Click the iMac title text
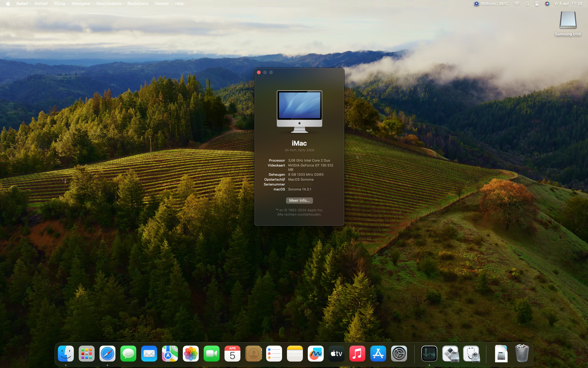 click(299, 143)
